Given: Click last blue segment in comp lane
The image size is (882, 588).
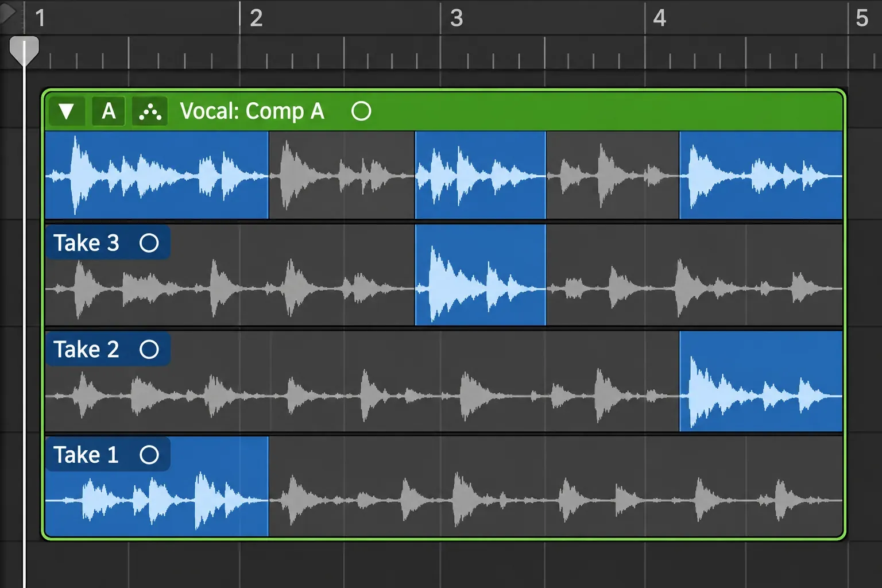Looking at the screenshot, I should (x=761, y=175).
